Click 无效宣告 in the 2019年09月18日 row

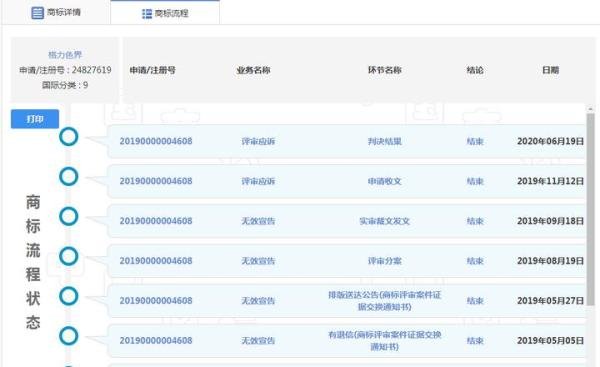click(258, 221)
